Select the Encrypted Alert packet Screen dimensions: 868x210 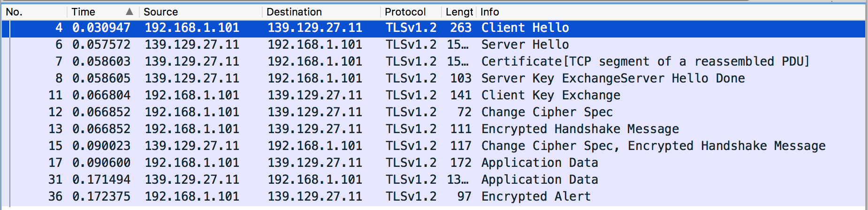click(x=536, y=196)
